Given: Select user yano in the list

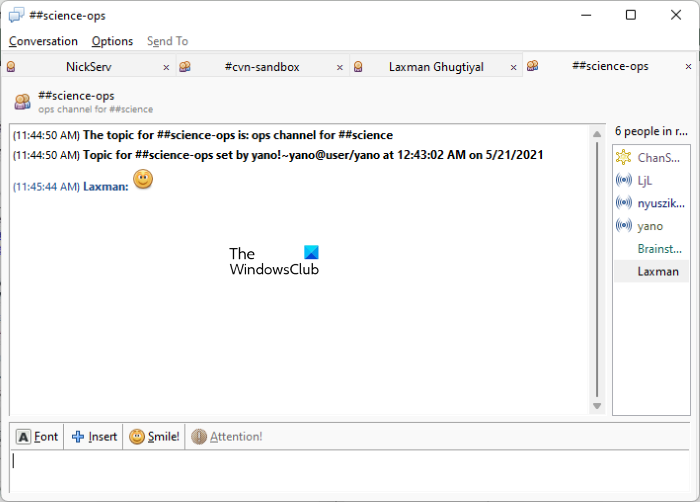Looking at the screenshot, I should (x=651, y=226).
